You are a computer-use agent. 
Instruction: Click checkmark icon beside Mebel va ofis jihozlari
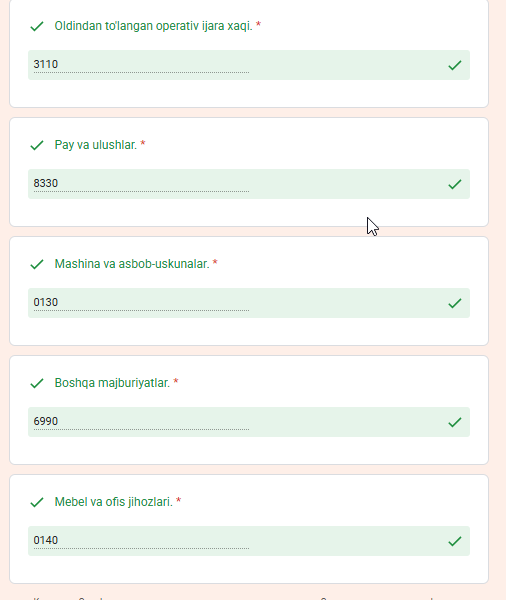pyautogui.click(x=37, y=502)
